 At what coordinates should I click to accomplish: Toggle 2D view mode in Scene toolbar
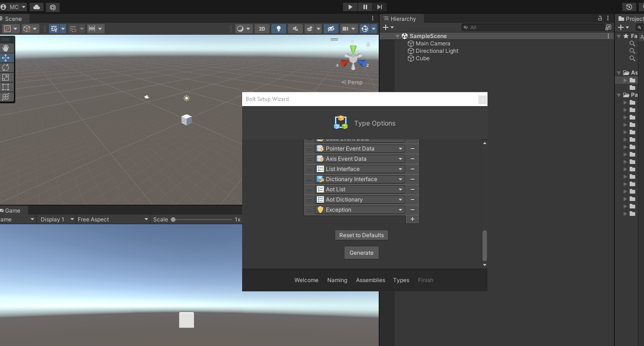[262, 28]
